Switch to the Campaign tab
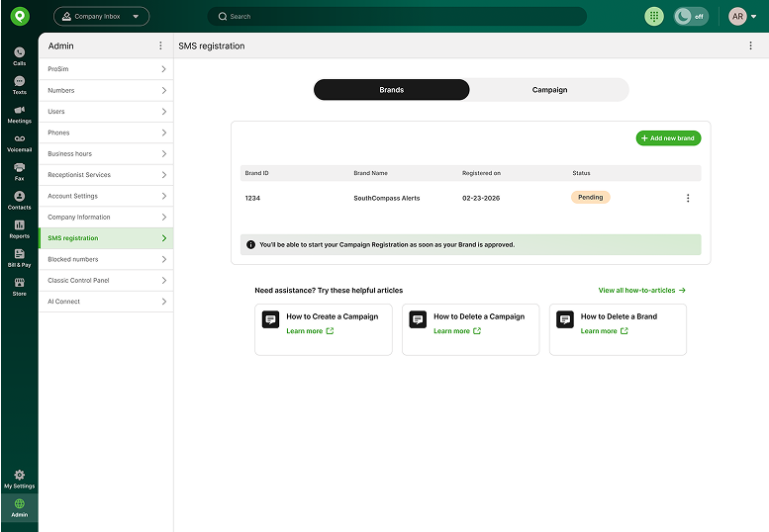 click(549, 90)
